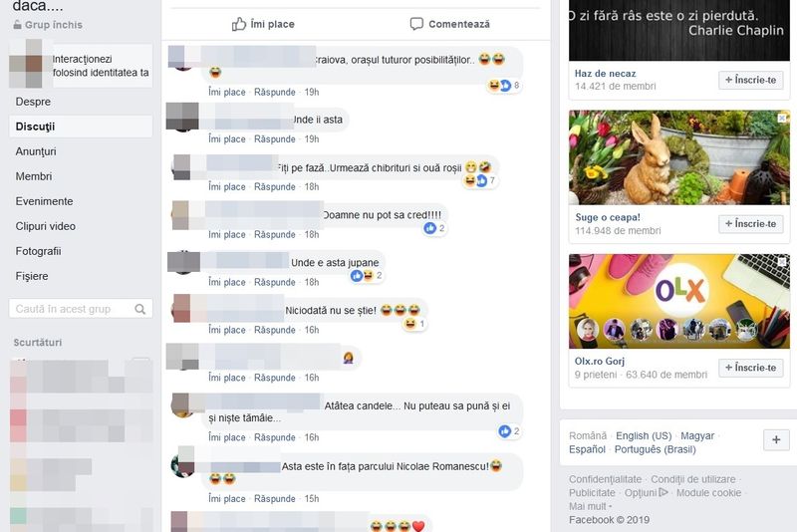Open the Fotografii section
This screenshot has height=532, width=797.
38,251
